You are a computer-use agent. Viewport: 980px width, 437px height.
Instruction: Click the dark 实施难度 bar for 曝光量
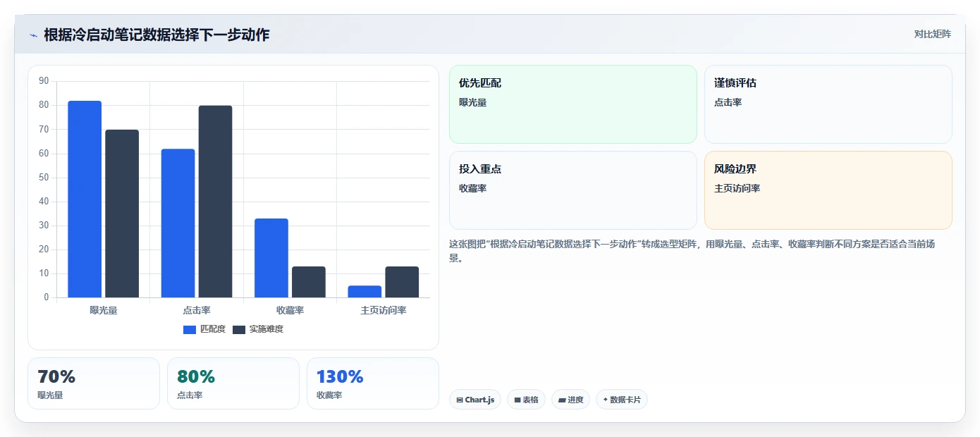tap(122, 214)
